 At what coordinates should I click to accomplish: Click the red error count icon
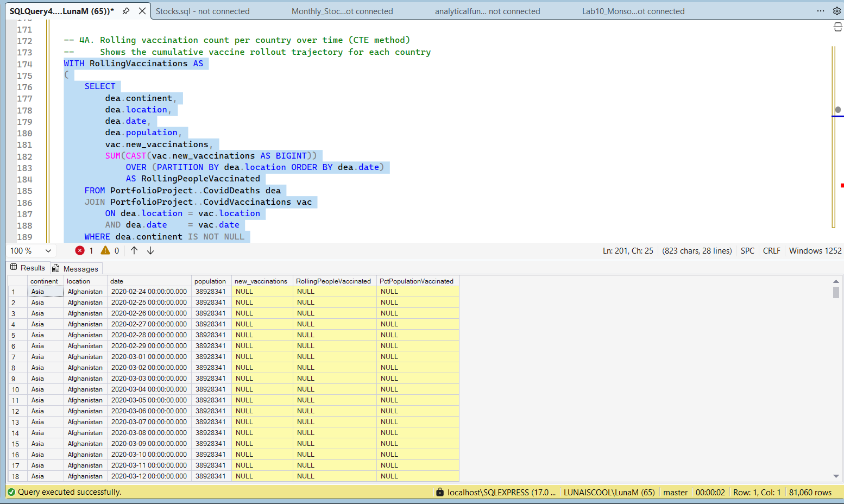tap(80, 250)
